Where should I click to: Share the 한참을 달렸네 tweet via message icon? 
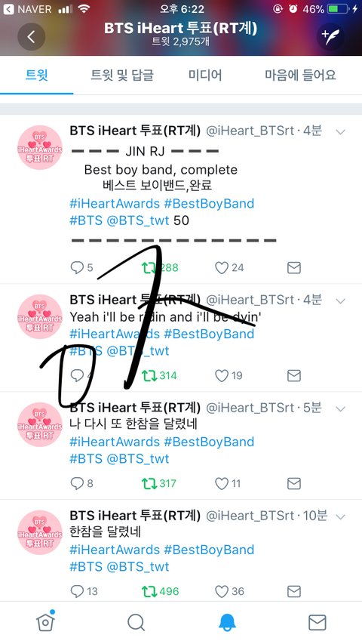(294, 591)
